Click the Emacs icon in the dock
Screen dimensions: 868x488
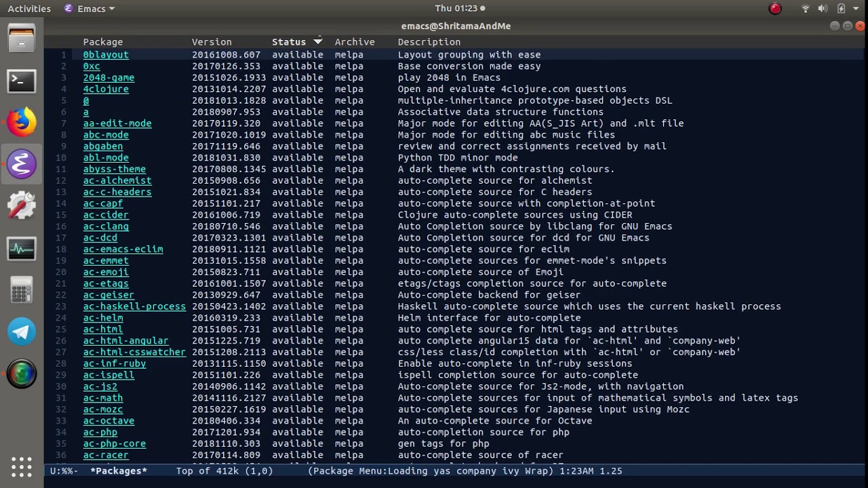click(22, 165)
